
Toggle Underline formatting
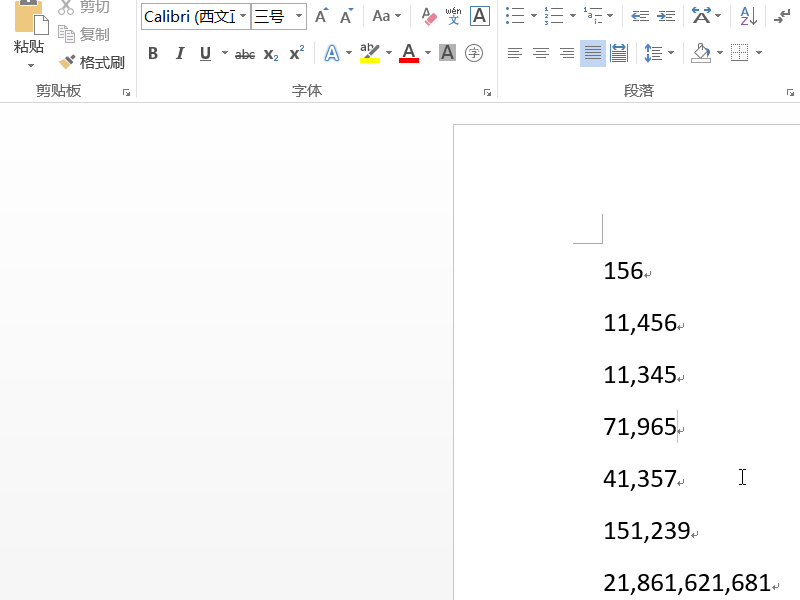206,53
